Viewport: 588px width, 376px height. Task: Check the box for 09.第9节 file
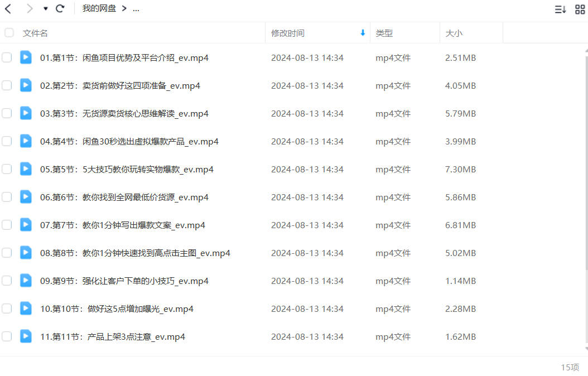(x=7, y=281)
